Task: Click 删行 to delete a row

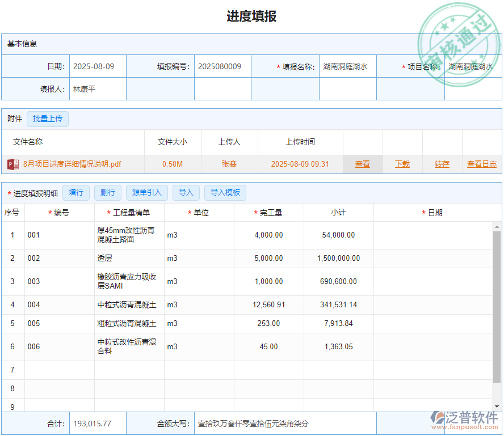Action: 107,192
